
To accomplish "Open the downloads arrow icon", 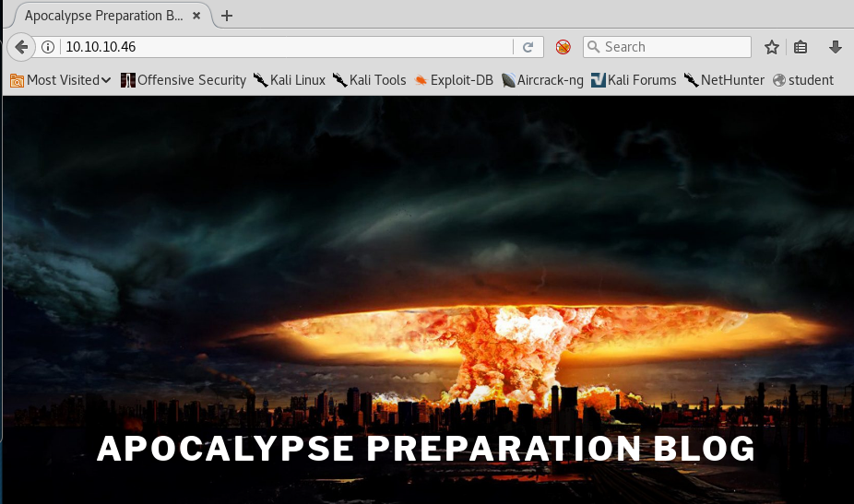I will click(836, 47).
